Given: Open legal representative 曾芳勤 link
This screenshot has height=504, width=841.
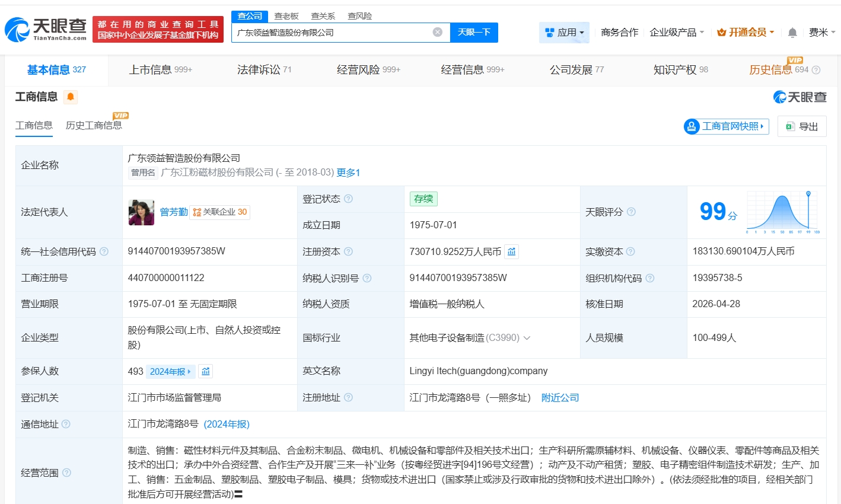Looking at the screenshot, I should point(174,212).
